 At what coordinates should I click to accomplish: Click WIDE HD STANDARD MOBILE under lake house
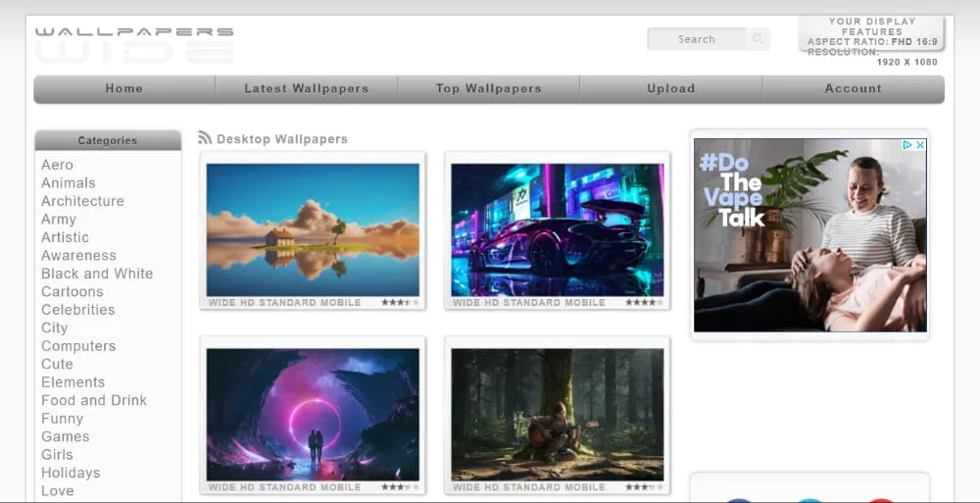pyautogui.click(x=285, y=303)
